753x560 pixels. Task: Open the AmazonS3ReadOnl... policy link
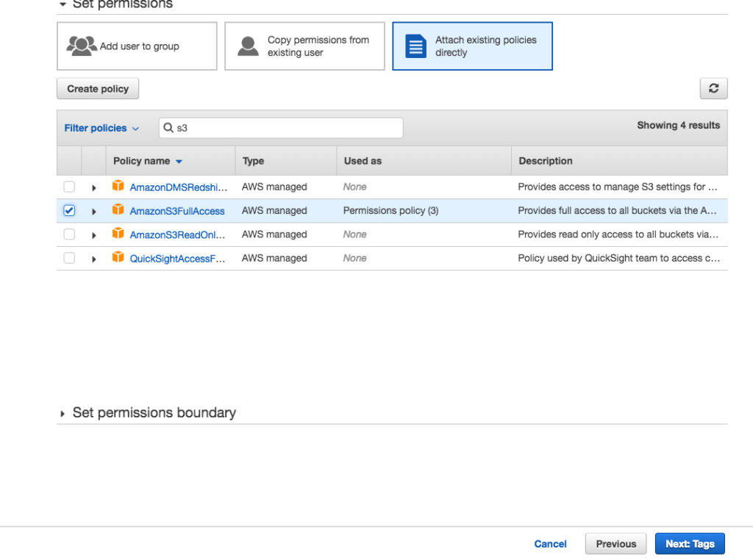(x=177, y=234)
